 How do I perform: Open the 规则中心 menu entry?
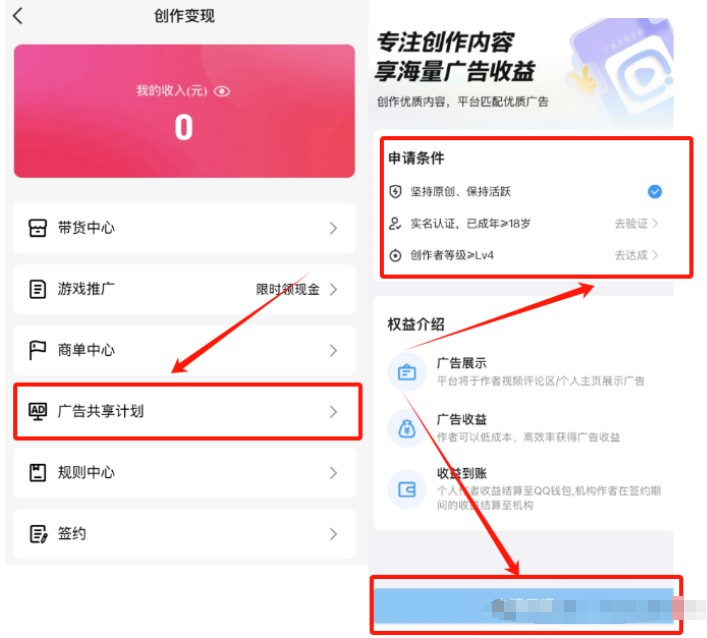[x=185, y=473]
